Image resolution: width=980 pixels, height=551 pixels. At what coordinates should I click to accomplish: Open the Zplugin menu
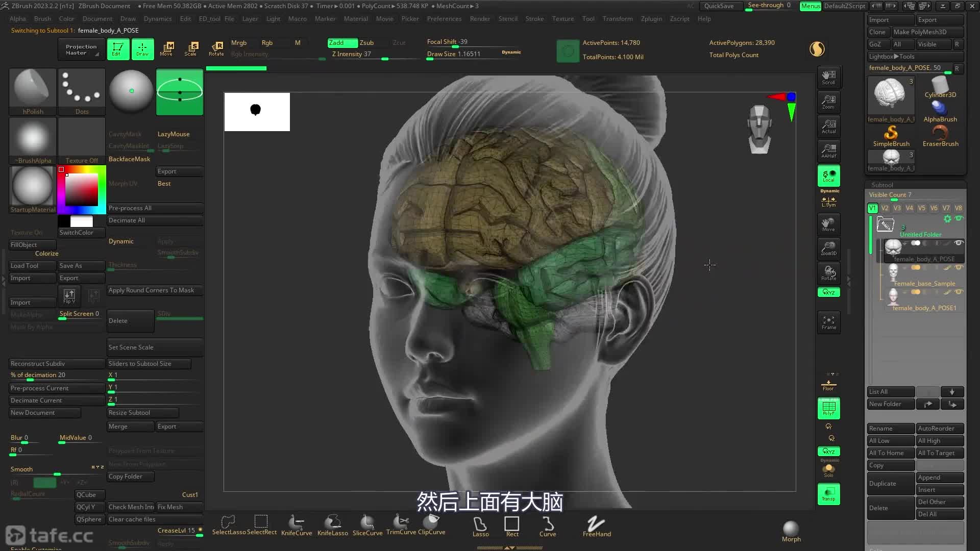pyautogui.click(x=651, y=19)
